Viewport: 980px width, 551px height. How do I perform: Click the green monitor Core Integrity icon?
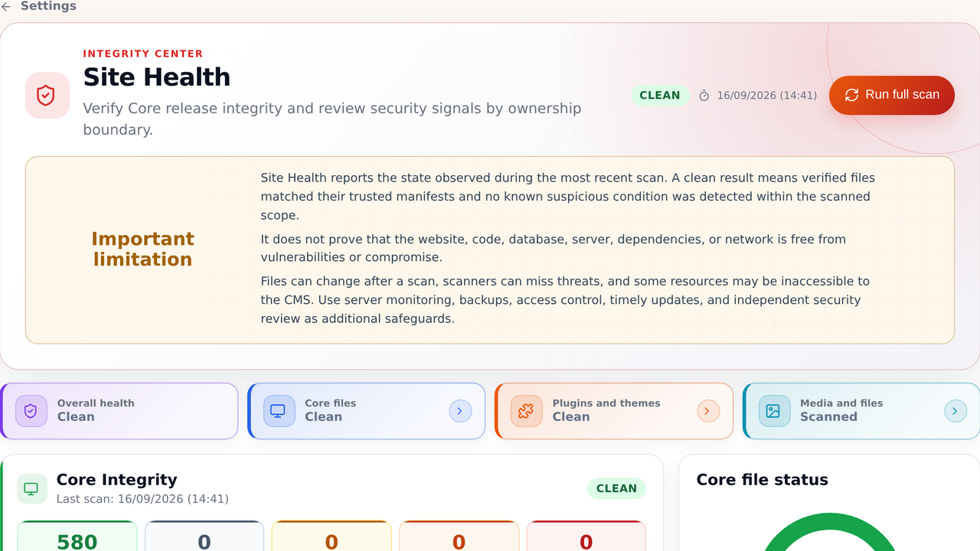[x=31, y=488]
